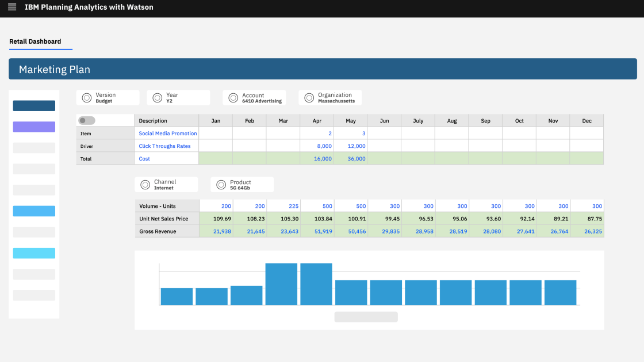Click Total cost 16,000 cell

pyautogui.click(x=317, y=159)
